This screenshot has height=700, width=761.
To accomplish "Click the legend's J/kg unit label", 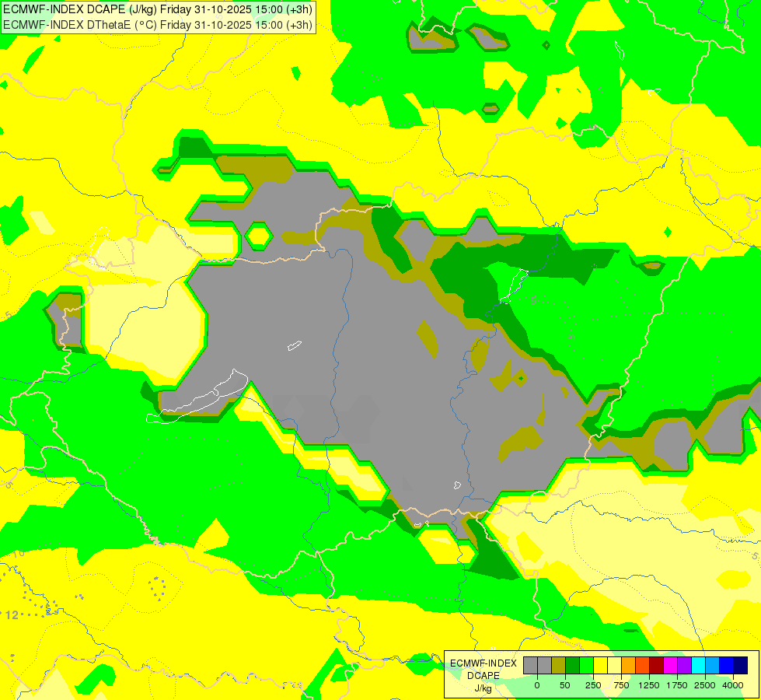I will tap(483, 688).
